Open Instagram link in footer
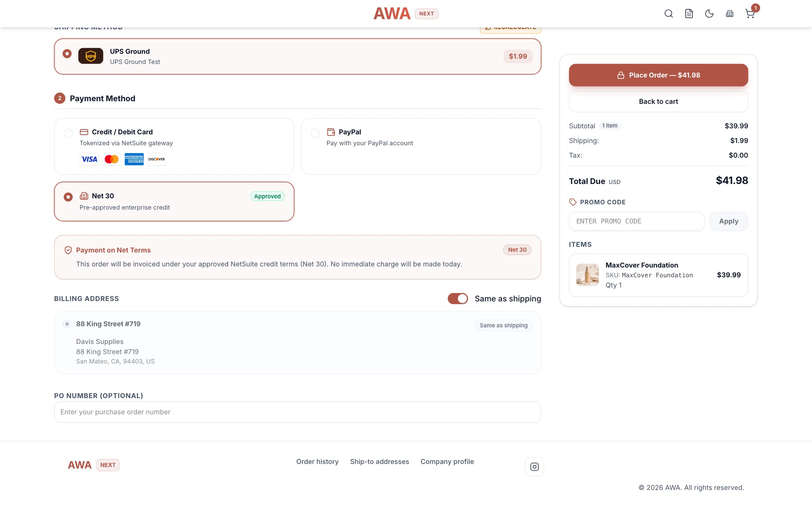Viewport: 812px width, 508px height. tap(534, 467)
